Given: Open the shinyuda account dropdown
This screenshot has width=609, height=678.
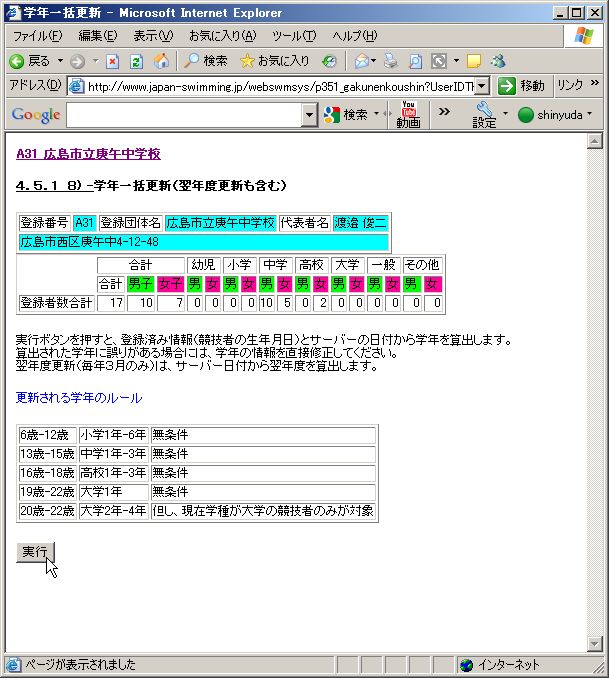Looking at the screenshot, I should pos(555,115).
